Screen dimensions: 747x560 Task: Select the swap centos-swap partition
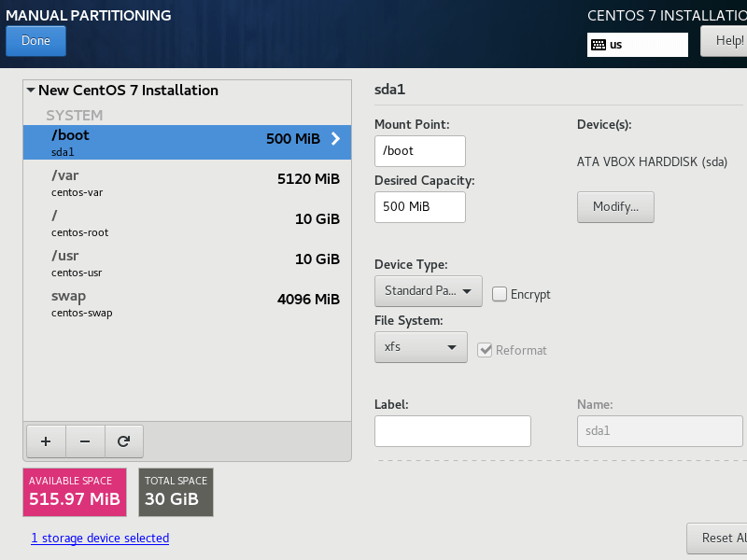tap(187, 302)
